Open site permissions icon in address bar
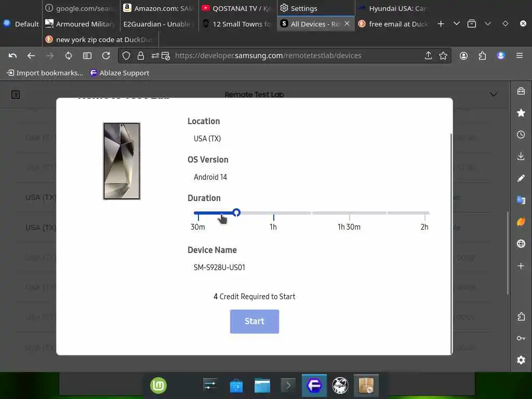This screenshot has height=399, width=532. (x=155, y=56)
